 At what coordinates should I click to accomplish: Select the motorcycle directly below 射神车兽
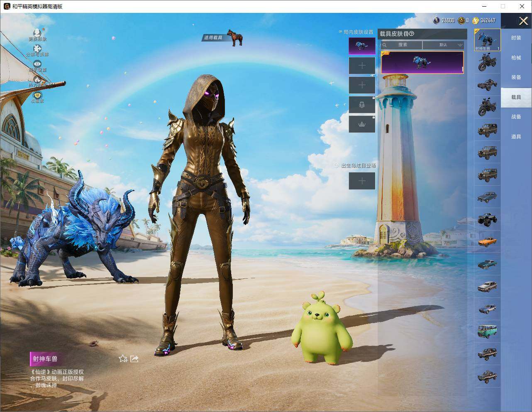tap(487, 63)
